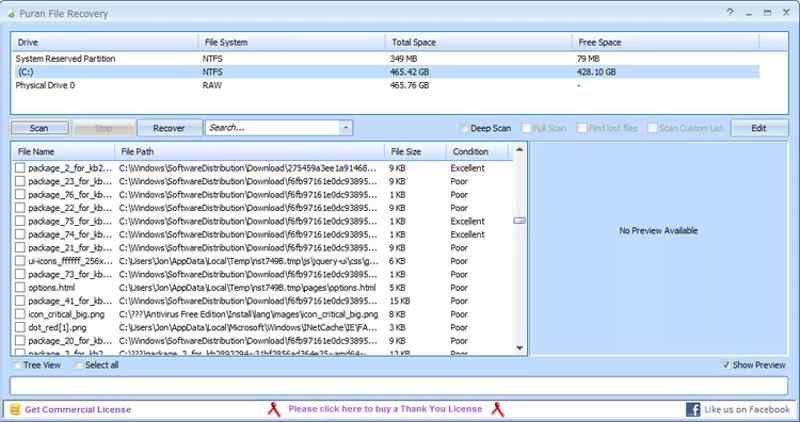
Task: Click into the Search input field
Action: tap(273, 128)
